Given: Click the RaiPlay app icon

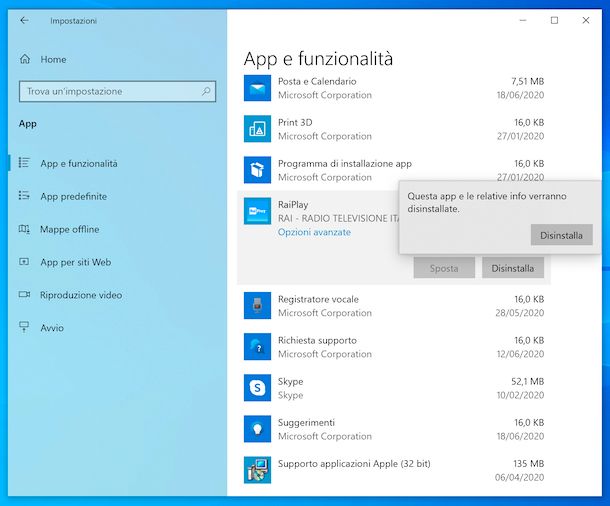Looking at the screenshot, I should (257, 211).
